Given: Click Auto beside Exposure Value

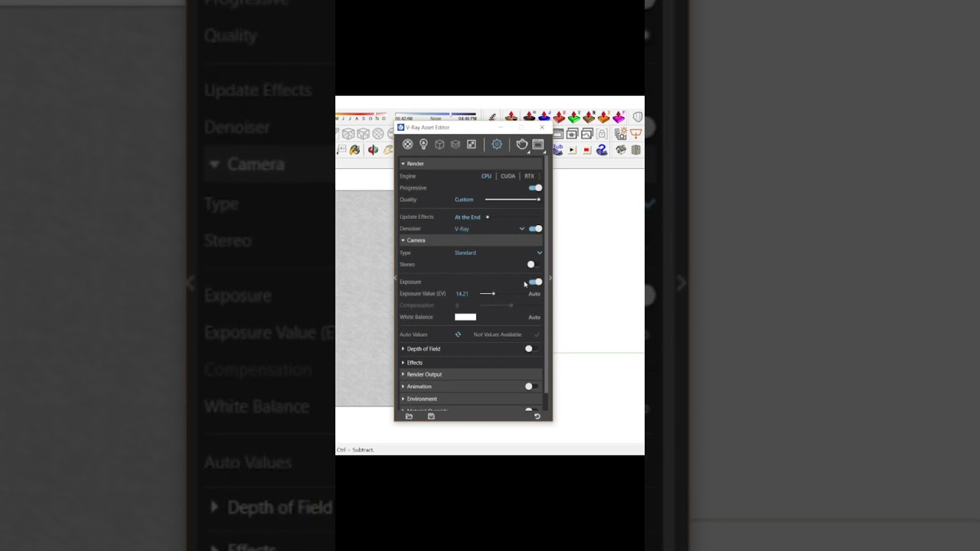Looking at the screenshot, I should pos(534,294).
